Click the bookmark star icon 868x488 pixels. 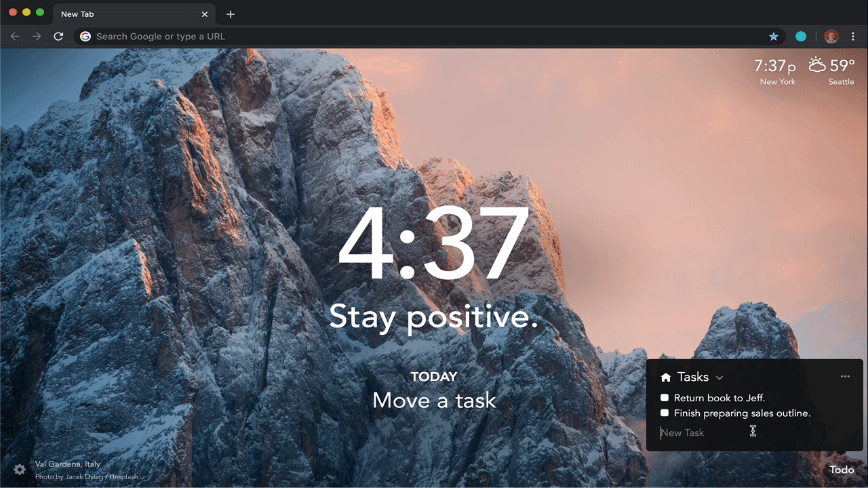coord(773,37)
